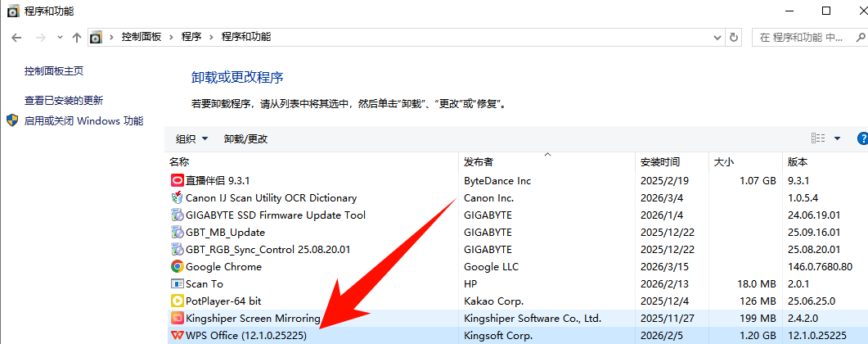The image size is (868, 344).
Task: Select the PotPlayer-64 bit row name
Action: pyautogui.click(x=223, y=301)
